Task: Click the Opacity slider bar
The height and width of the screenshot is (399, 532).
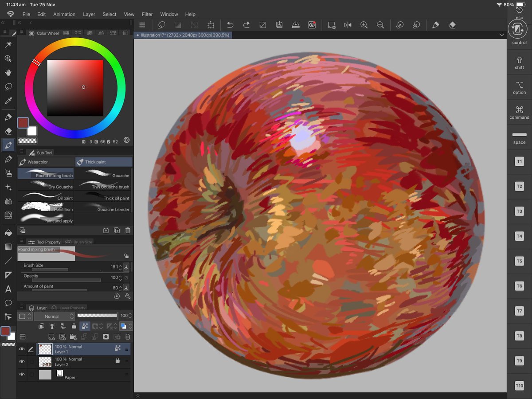Action: pyautogui.click(x=66, y=280)
